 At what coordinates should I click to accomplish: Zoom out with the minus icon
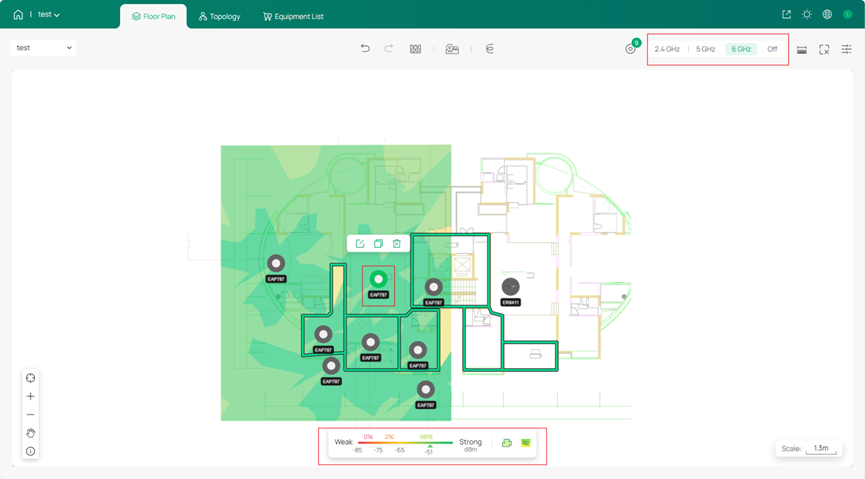[30, 415]
